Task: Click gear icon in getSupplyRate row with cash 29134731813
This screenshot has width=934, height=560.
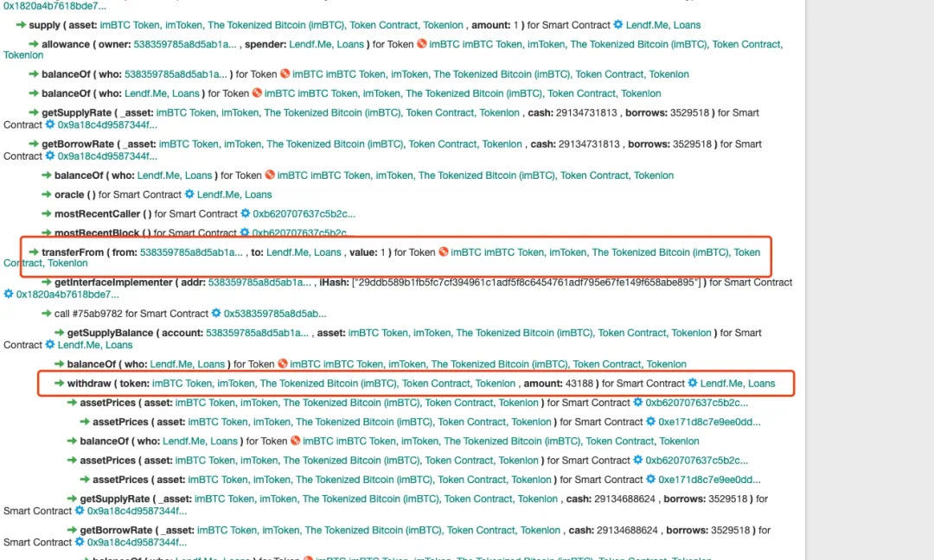Action: [50, 124]
